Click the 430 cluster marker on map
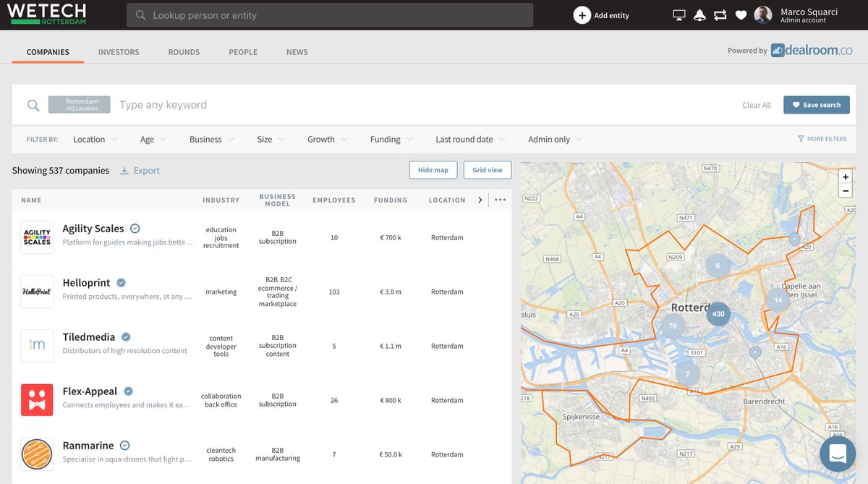The height and width of the screenshot is (484, 868). click(718, 314)
